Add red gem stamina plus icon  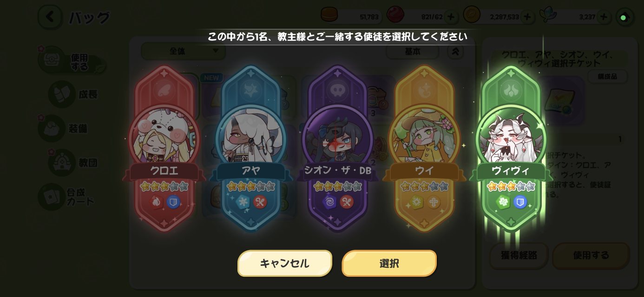click(450, 17)
